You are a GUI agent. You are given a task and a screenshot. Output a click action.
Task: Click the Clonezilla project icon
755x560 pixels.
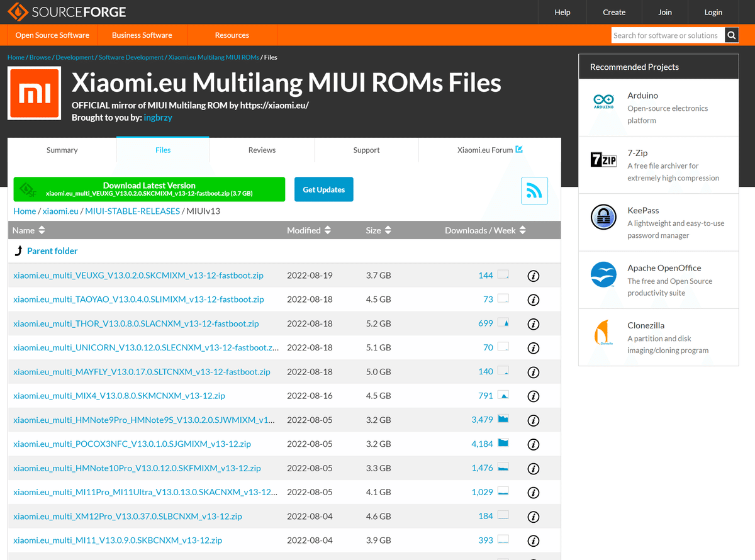(603, 332)
